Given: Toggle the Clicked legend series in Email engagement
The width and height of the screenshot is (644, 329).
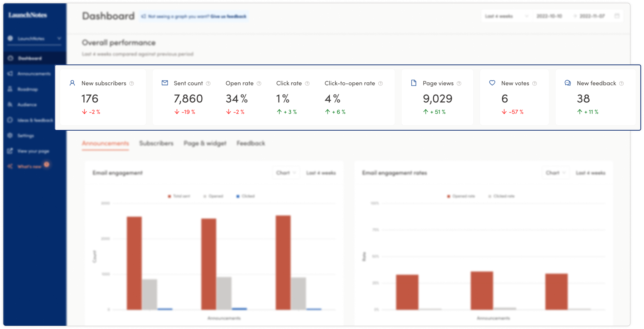Looking at the screenshot, I should 246,196.
